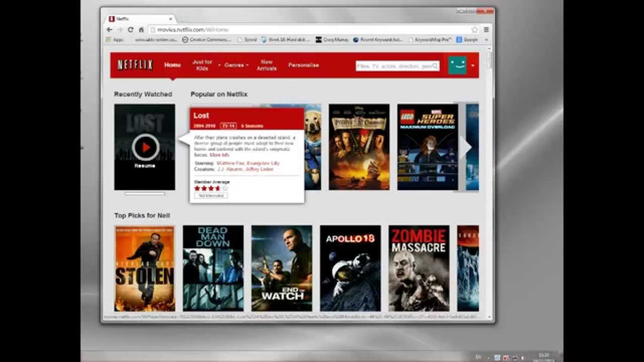Click the Lost watch progress bar
Screen dimensions: 644x362
click(x=145, y=194)
